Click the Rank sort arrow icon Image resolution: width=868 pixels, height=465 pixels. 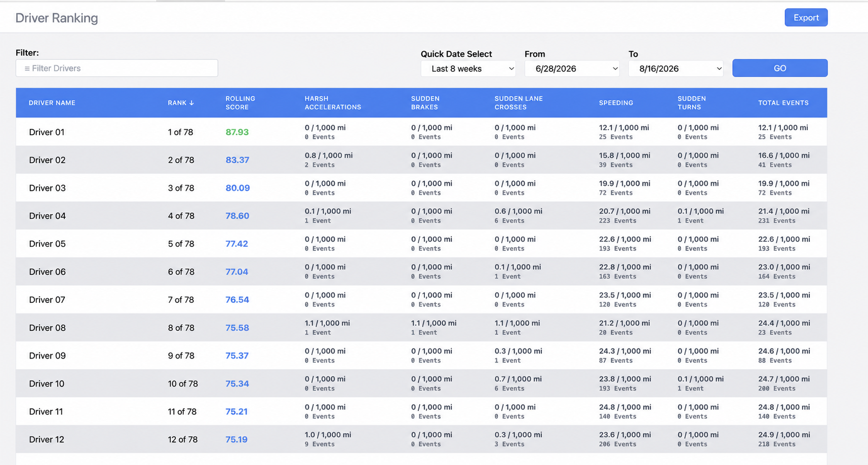[191, 103]
